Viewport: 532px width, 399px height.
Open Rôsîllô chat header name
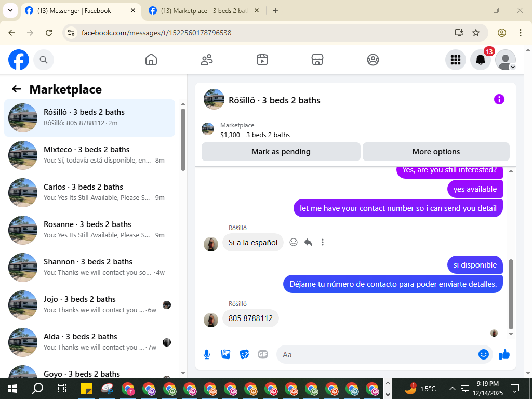coord(274,100)
